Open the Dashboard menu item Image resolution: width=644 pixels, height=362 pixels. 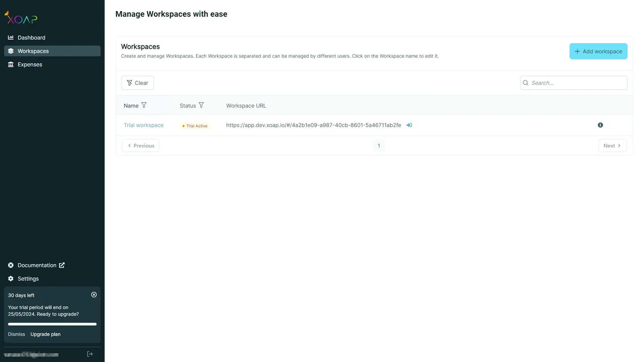point(52,38)
